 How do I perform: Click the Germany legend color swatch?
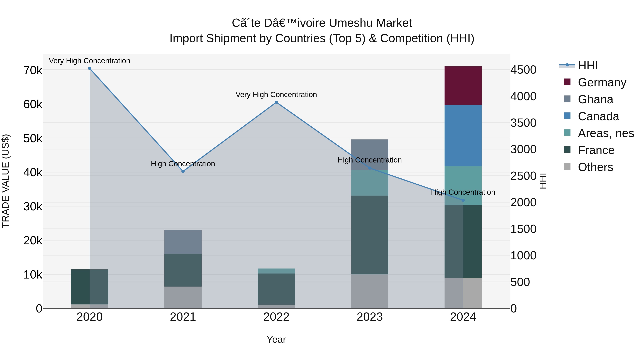[x=567, y=82]
